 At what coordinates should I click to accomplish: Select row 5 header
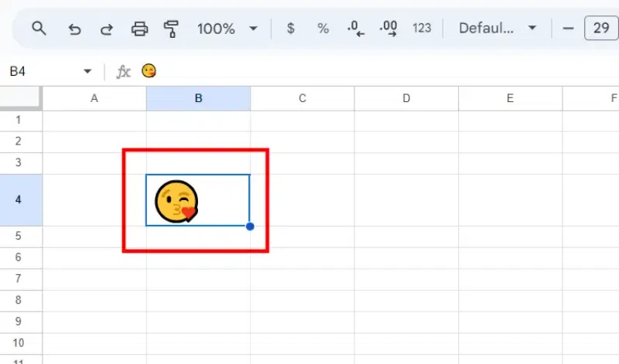pyautogui.click(x=21, y=236)
